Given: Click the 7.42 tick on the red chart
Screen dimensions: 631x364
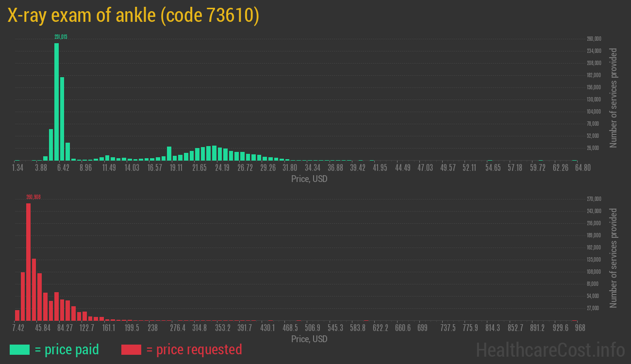Looking at the screenshot, I should (18, 328).
